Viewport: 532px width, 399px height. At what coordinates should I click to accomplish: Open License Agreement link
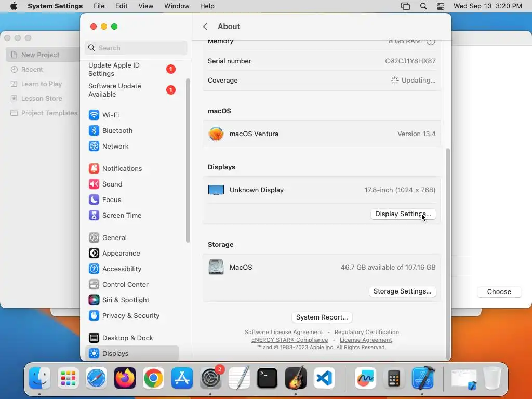pos(366,340)
